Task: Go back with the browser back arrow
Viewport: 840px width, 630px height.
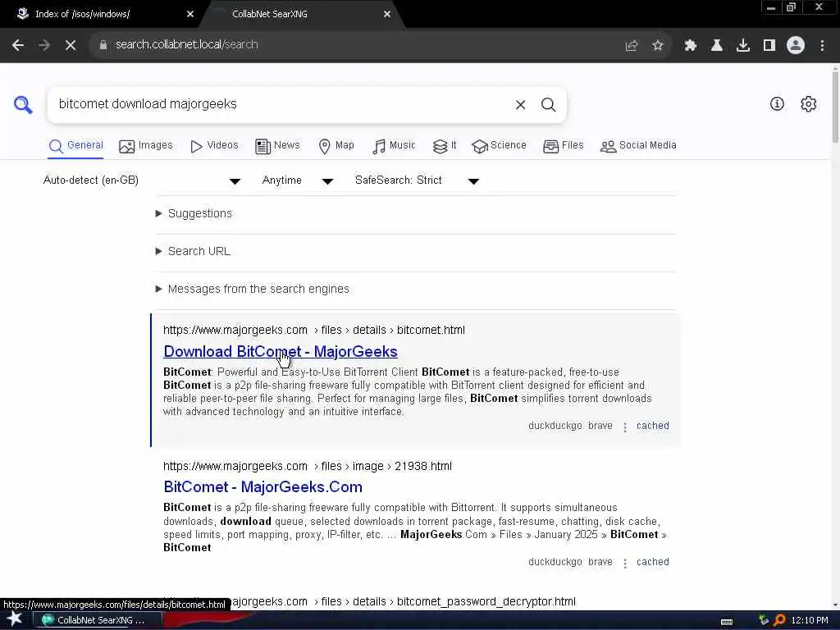Action: click(x=18, y=45)
